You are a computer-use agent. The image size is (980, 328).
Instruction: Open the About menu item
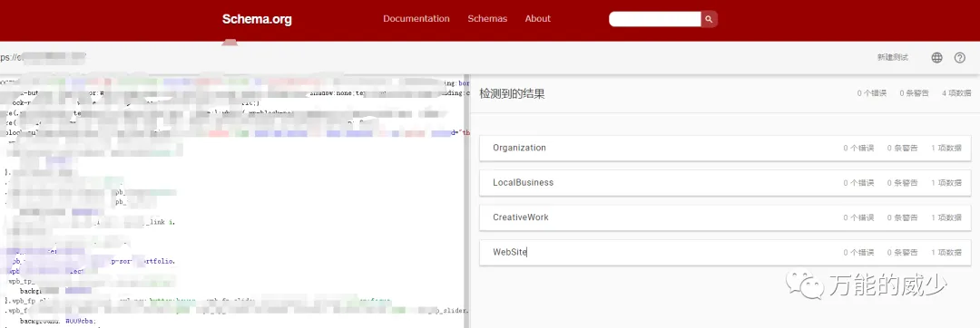tap(537, 19)
